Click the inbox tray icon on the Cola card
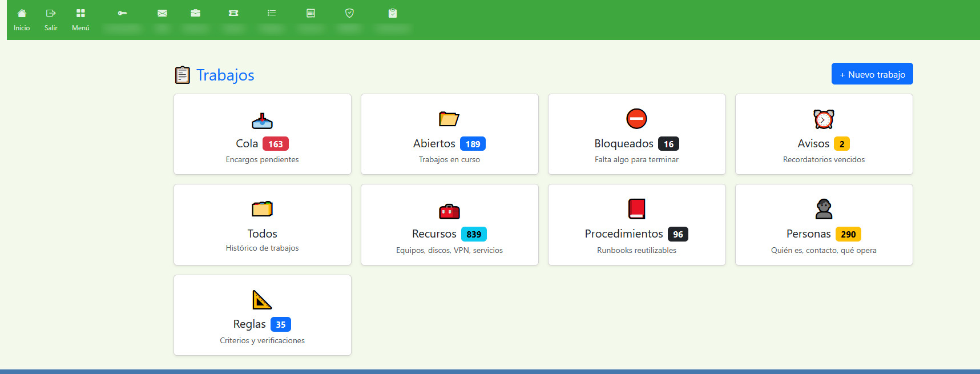Image resolution: width=980 pixels, height=374 pixels. point(263,120)
